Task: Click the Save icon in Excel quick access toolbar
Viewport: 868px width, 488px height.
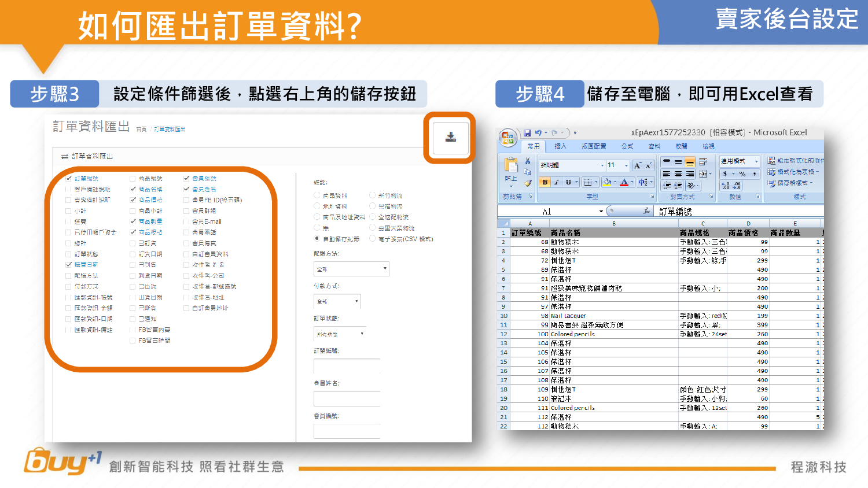Action: (527, 133)
